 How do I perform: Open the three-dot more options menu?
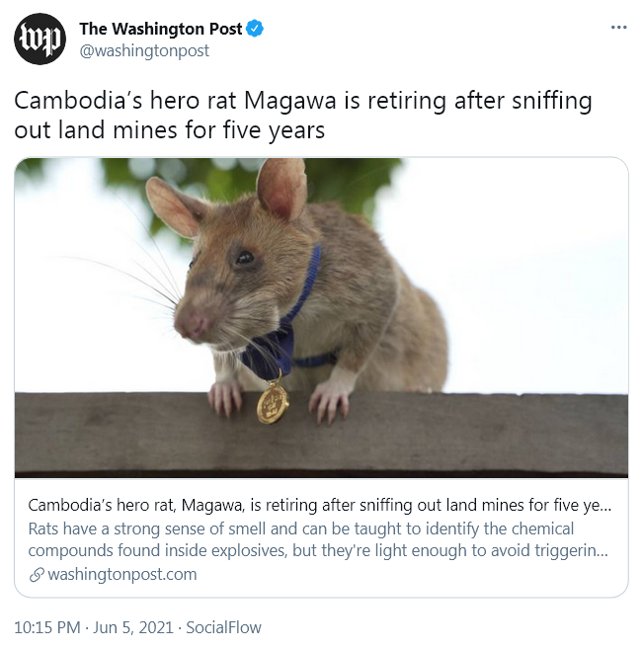point(618,28)
